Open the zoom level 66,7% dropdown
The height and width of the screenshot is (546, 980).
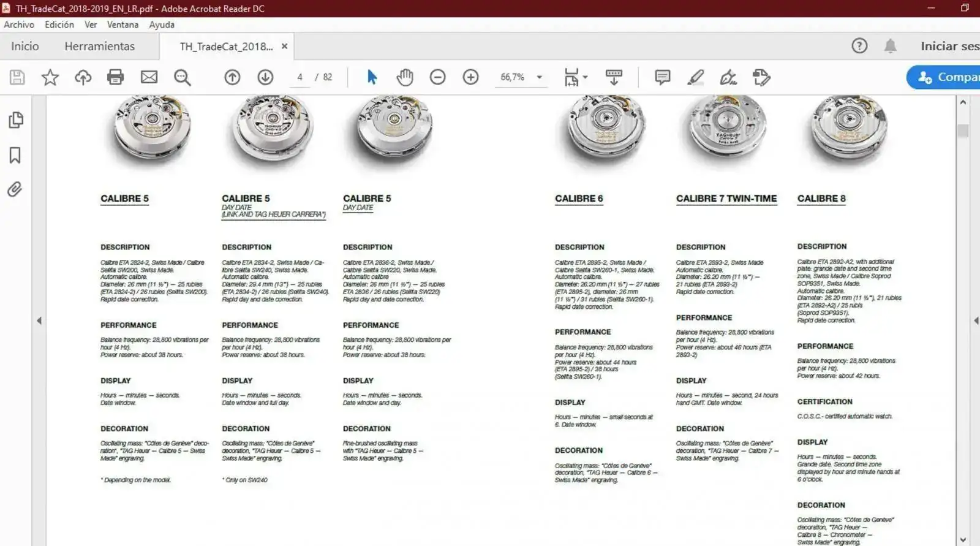(x=540, y=77)
